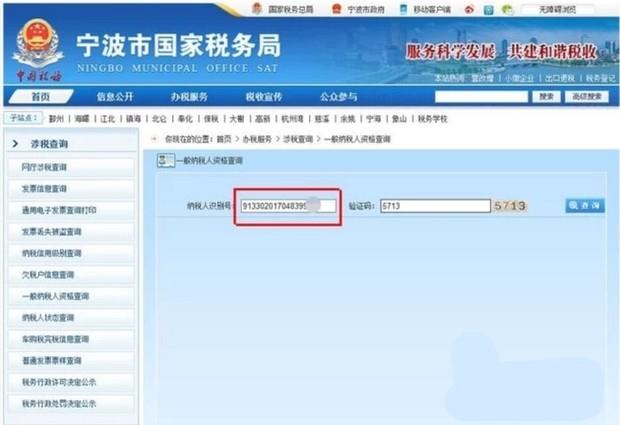This screenshot has height=425, width=620.
Task: Open the Weibo icon in top bar
Action: pyautogui.click(x=469, y=9)
